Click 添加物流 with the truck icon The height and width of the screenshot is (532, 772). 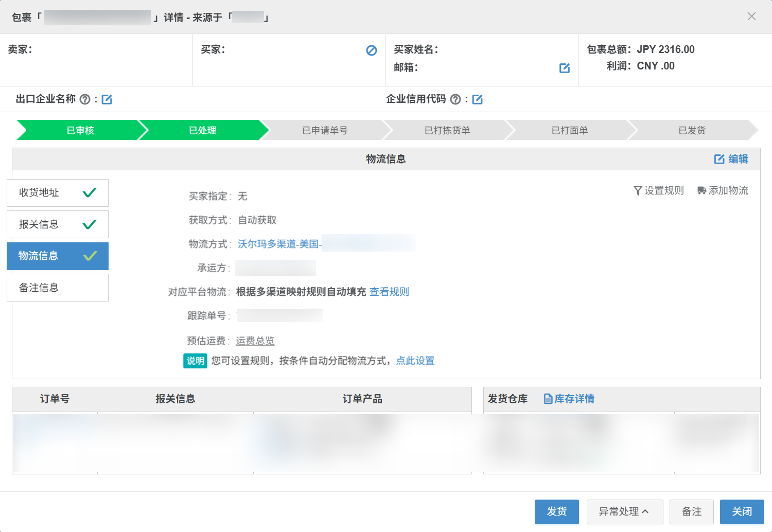click(x=723, y=190)
